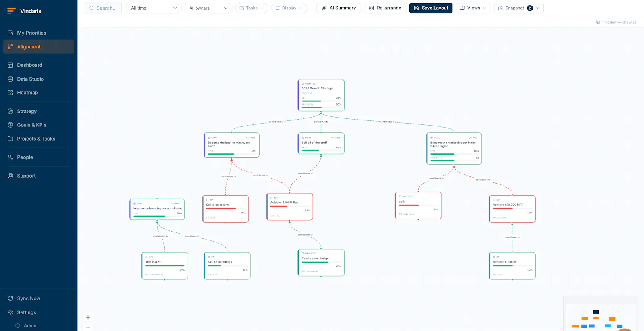Click the Re-arrange button
This screenshot has height=331, width=644.
(385, 8)
